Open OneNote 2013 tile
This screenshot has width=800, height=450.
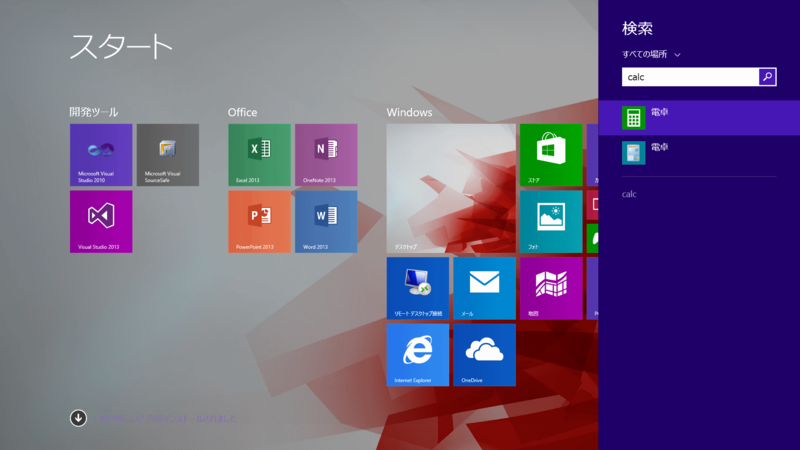coord(326,155)
